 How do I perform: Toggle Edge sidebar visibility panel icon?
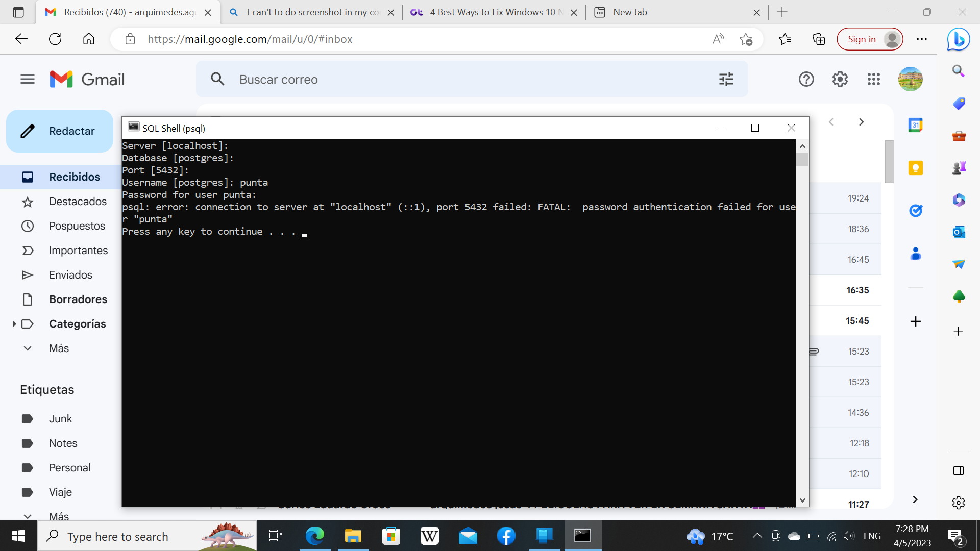[x=958, y=470]
